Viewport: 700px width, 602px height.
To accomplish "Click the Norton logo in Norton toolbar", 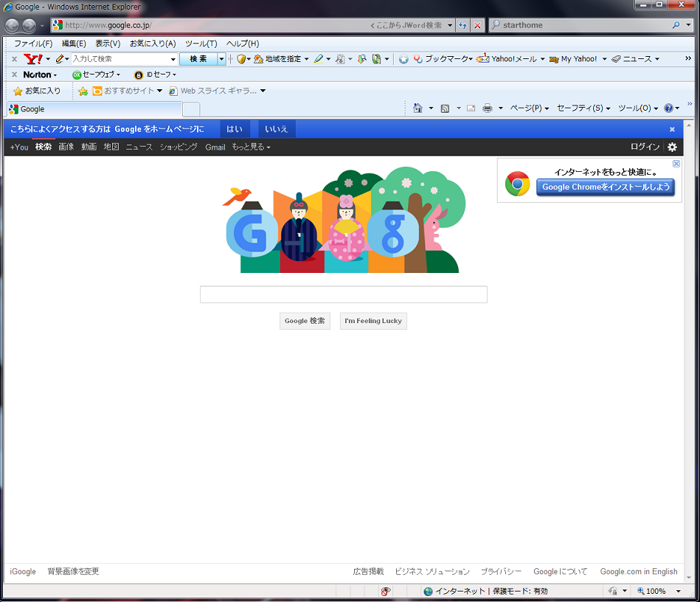I will (x=37, y=75).
